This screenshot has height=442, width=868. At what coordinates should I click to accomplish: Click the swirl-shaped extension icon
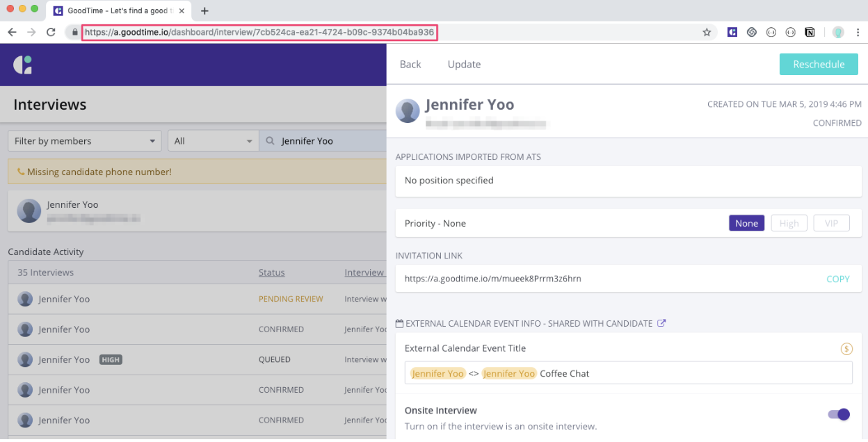[751, 32]
